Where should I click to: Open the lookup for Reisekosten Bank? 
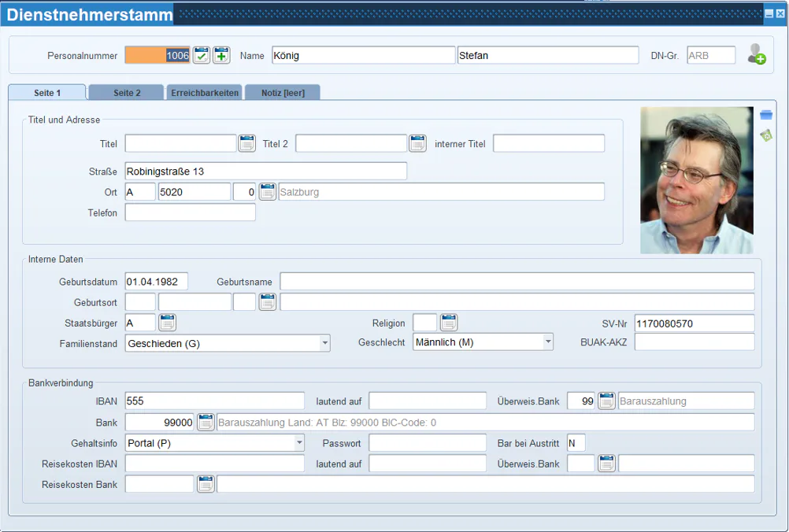206,484
